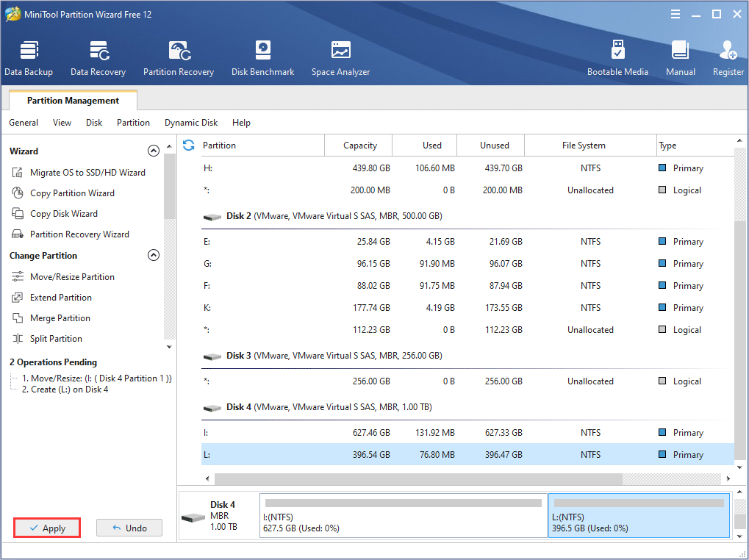Screen dimensions: 749x560
Task: Open the Space Analyzer
Action: point(340,59)
